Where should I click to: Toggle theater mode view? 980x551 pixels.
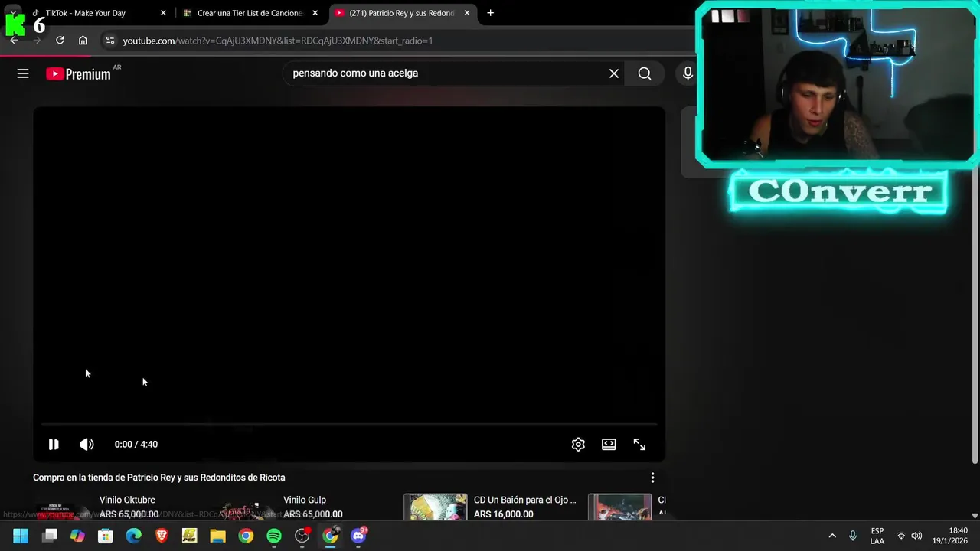(x=609, y=444)
